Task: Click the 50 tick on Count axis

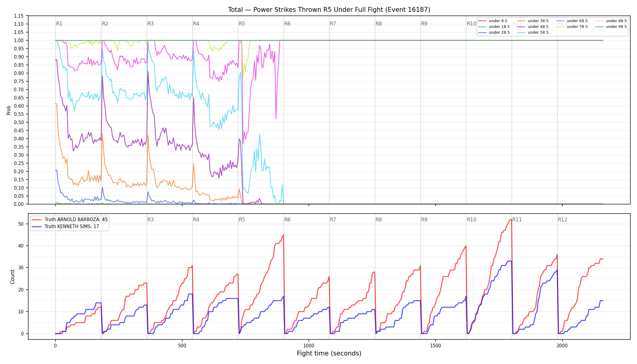Action: point(21,224)
